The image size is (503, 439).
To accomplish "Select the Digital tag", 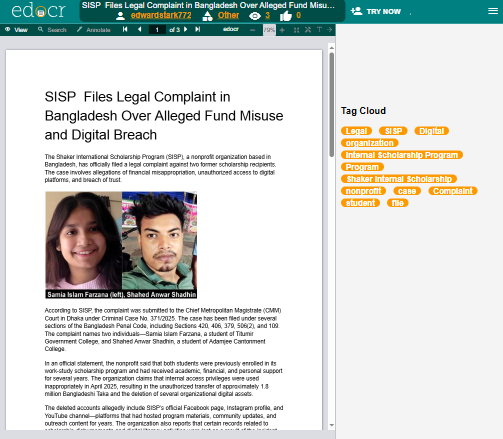I will [x=432, y=131].
